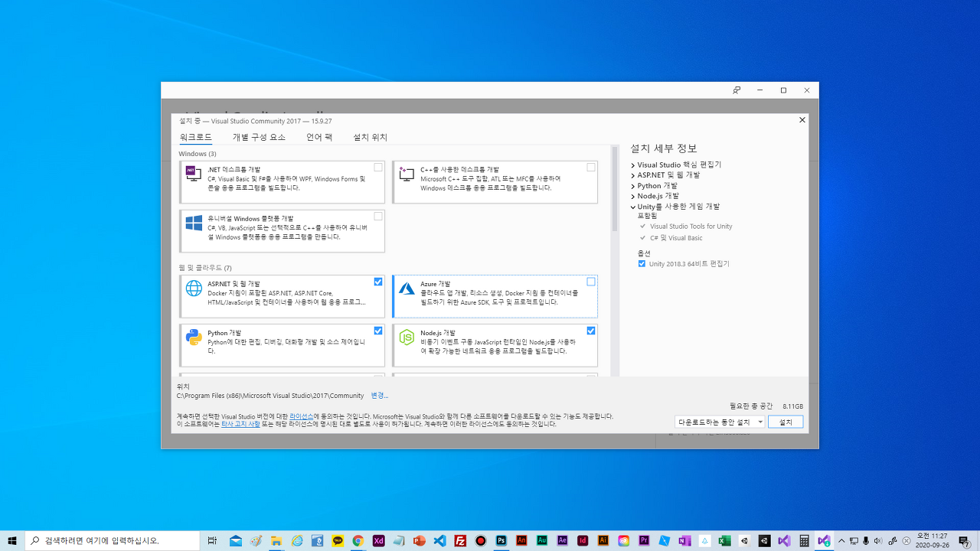
Task: Uncheck the Python development workload
Action: point(378,331)
